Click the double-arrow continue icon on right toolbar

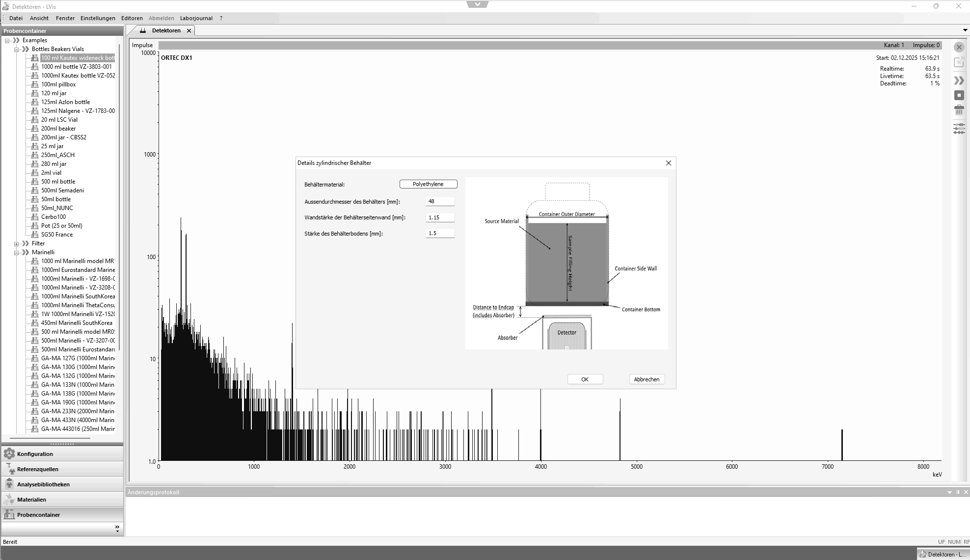tap(959, 80)
